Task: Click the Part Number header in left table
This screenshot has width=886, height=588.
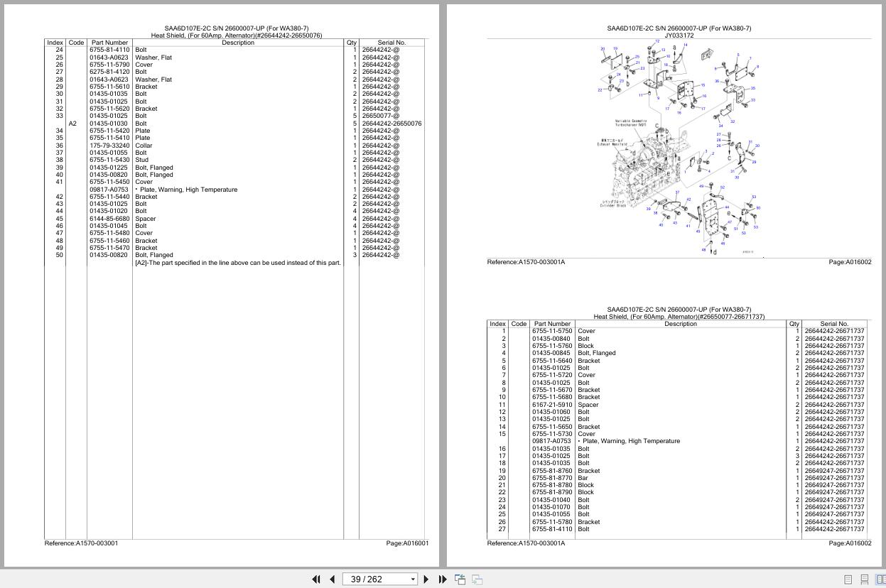Action: click(x=109, y=43)
